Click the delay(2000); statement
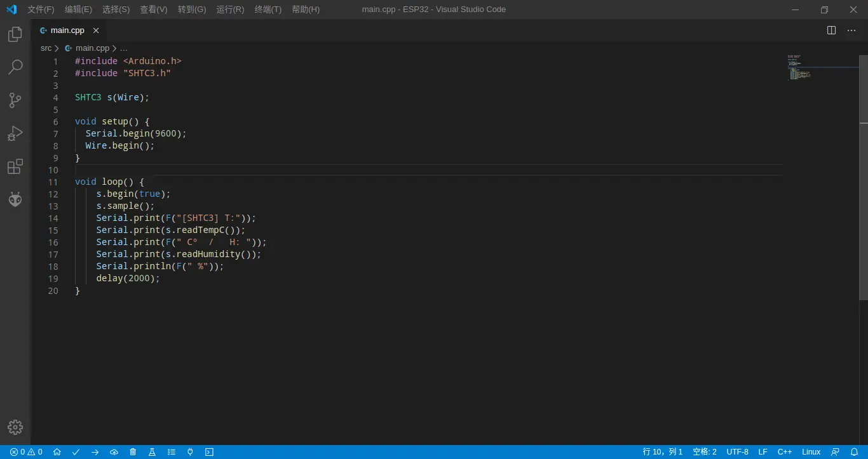 click(x=128, y=278)
